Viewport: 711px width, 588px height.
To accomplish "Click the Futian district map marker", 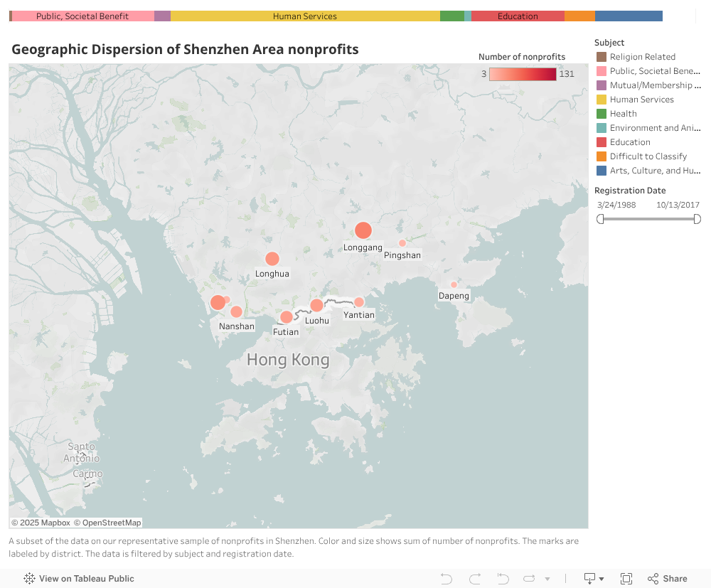I will [286, 317].
